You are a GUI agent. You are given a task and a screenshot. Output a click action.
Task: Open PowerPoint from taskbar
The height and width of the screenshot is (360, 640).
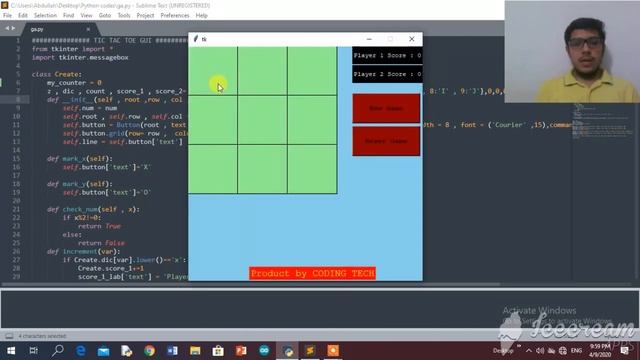pos(241,351)
